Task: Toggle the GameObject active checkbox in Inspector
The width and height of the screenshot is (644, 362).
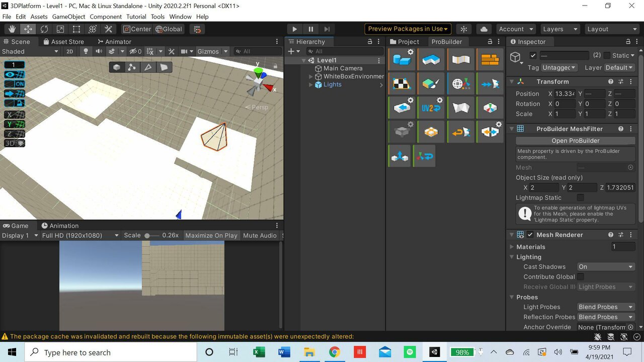Action: click(x=533, y=55)
